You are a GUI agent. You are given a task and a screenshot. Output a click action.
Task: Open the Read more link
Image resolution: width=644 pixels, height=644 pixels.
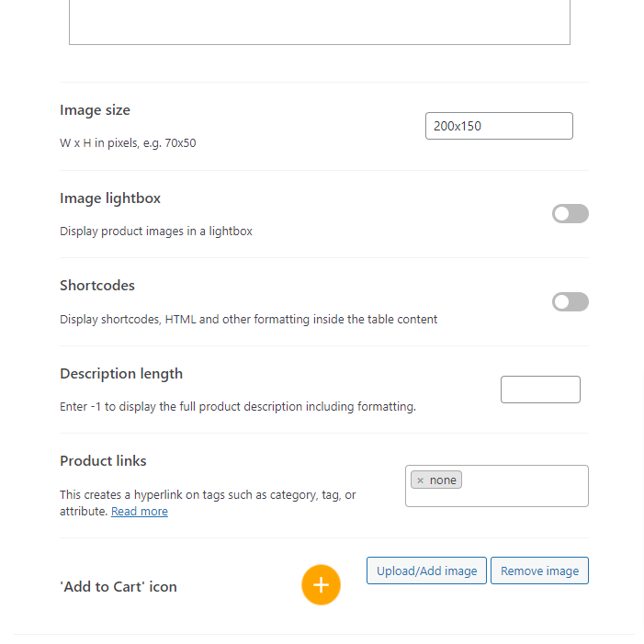140,512
